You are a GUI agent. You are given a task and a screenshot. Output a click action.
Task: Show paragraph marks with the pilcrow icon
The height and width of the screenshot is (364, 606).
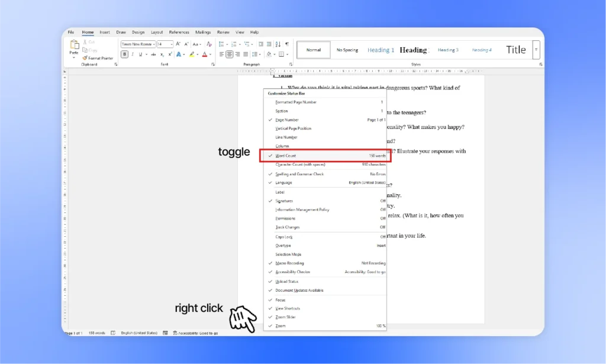point(287,44)
